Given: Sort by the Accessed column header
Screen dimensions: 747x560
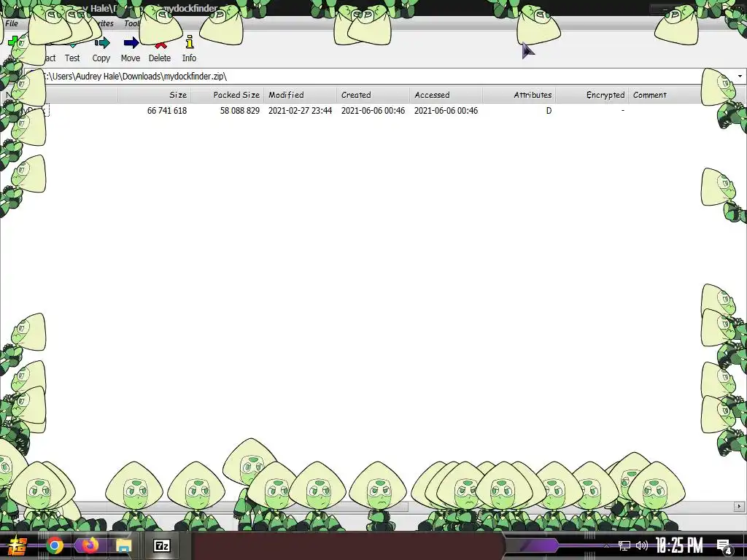Looking at the screenshot, I should point(446,95).
